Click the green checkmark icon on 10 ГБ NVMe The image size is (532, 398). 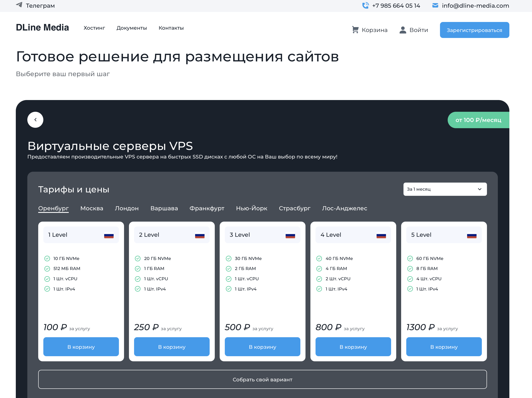click(47, 258)
